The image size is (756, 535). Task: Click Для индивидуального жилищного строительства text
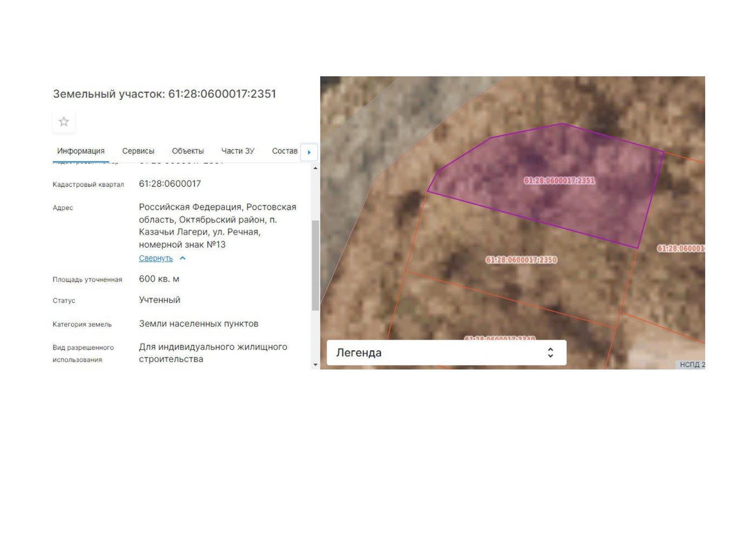click(213, 353)
